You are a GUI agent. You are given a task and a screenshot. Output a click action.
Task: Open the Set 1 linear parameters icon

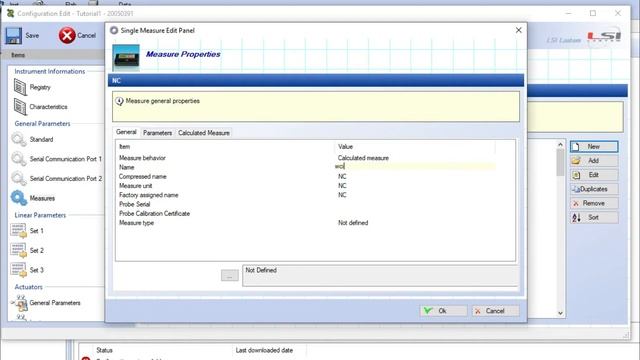click(19, 231)
